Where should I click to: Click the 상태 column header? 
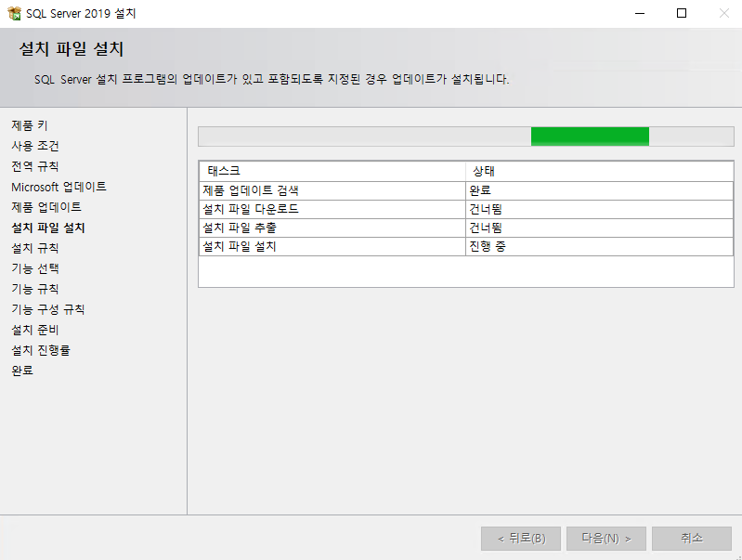click(x=600, y=172)
